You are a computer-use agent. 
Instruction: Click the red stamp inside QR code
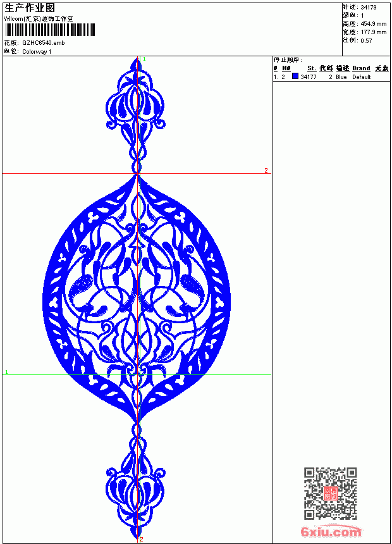(x=331, y=493)
